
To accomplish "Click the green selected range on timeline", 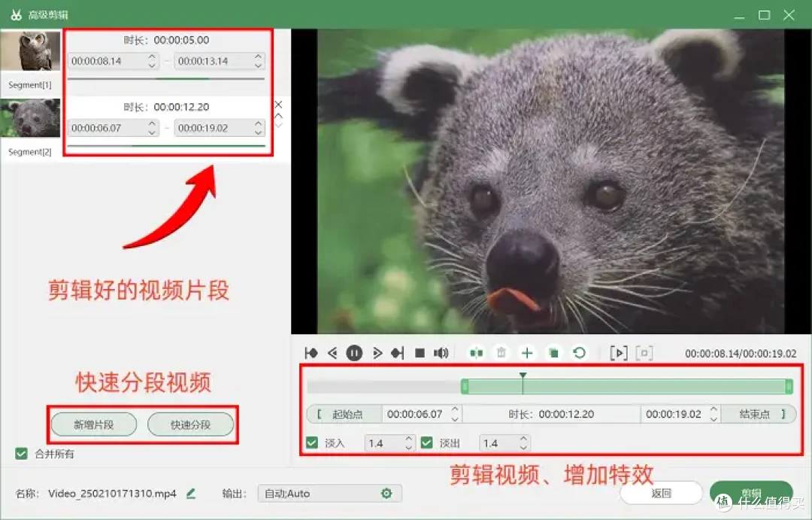I will 626,386.
